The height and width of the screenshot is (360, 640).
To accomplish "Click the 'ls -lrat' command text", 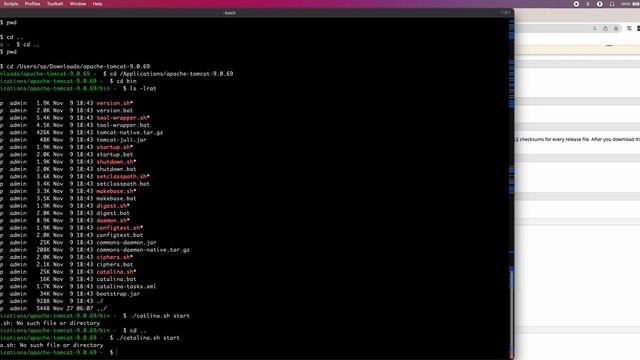I will pos(143,88).
